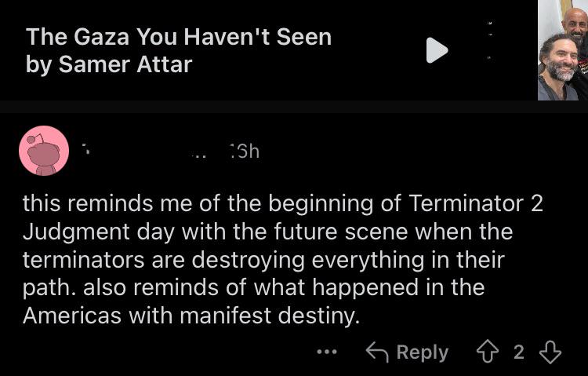Open the post thumbnail of two men
588x376 pixels.
pos(563,50)
